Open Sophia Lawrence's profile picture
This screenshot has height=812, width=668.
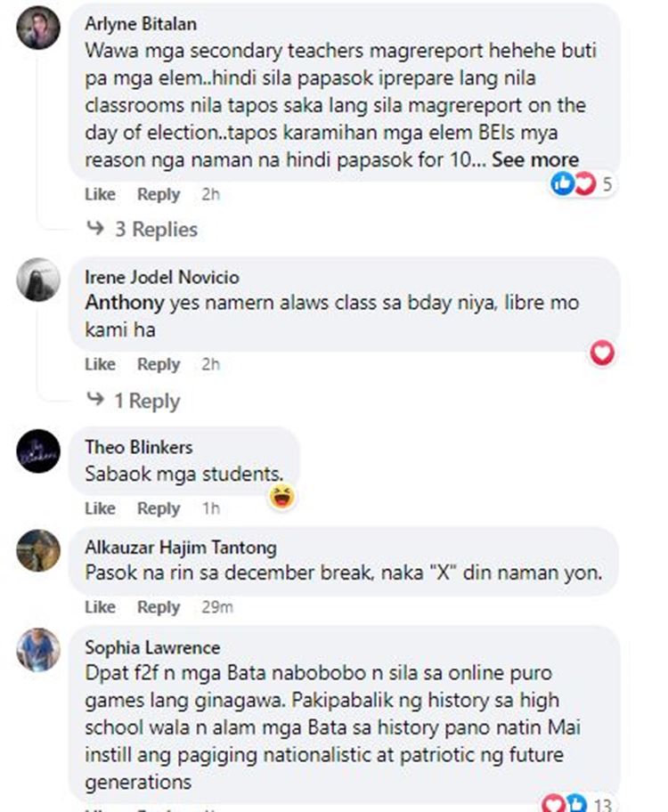(38, 649)
